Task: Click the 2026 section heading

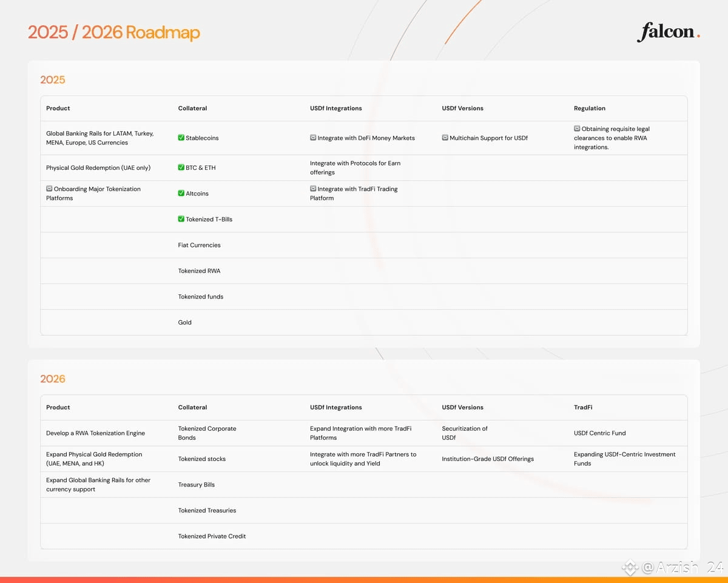Action: [x=53, y=379]
